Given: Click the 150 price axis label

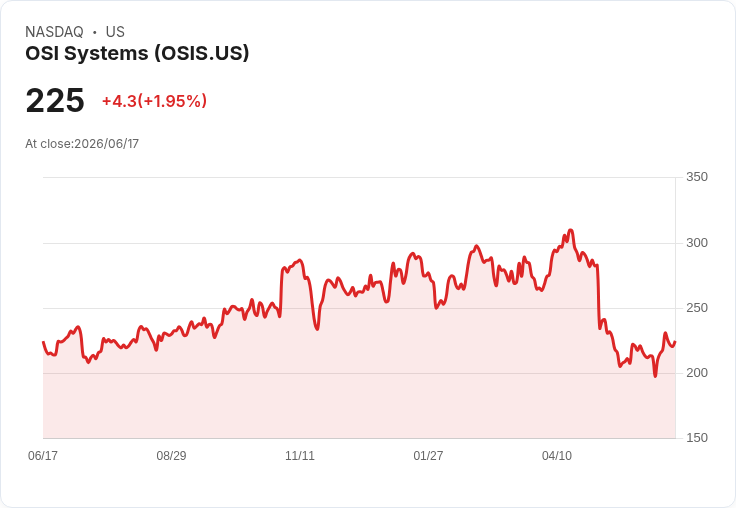Looking at the screenshot, I should (697, 438).
